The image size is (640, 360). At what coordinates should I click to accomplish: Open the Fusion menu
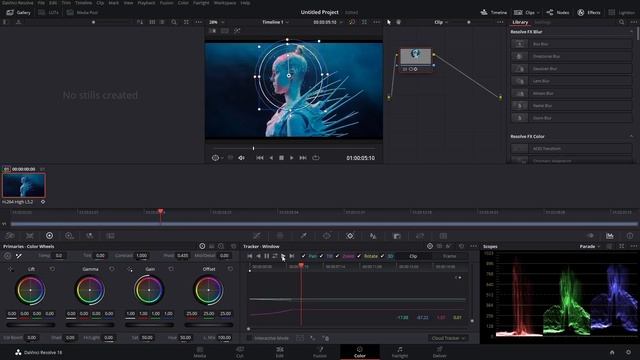(x=166, y=3)
